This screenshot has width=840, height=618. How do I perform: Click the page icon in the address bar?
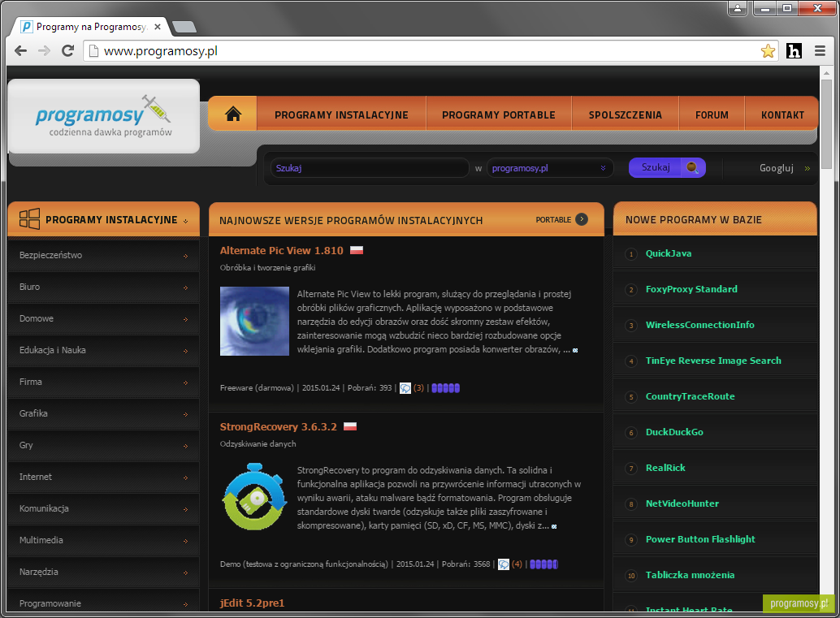(93, 51)
